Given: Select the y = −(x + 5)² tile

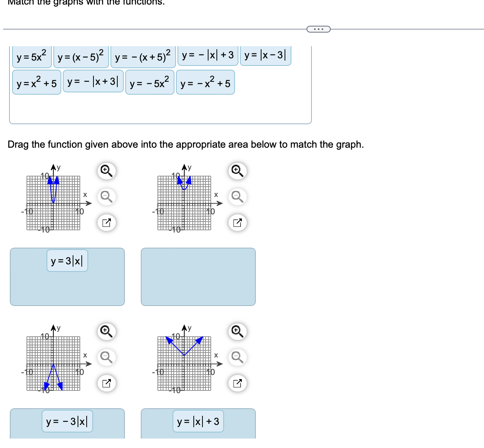Looking at the screenshot, I should click(x=143, y=56).
